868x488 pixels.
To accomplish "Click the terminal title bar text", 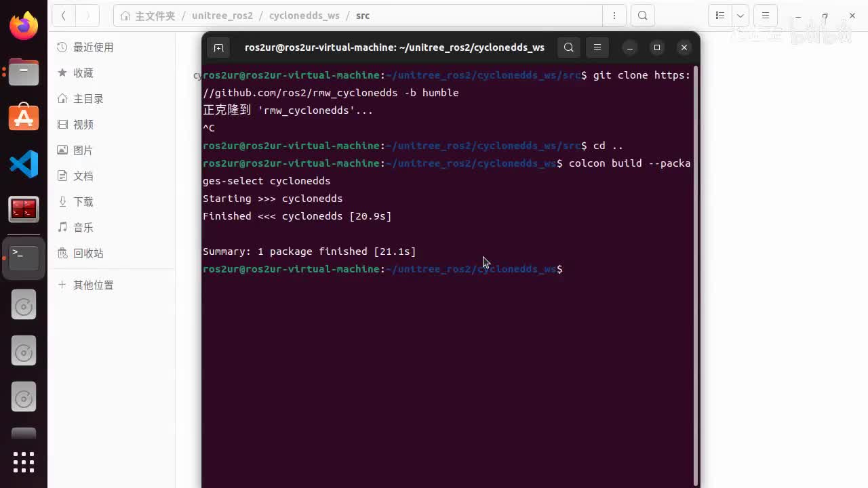I will pyautogui.click(x=394, y=47).
